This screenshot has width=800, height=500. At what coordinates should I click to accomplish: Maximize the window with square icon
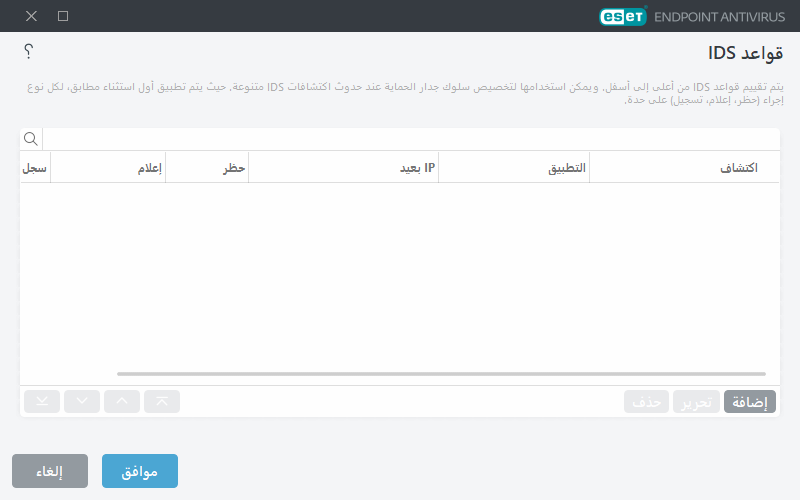(63, 16)
